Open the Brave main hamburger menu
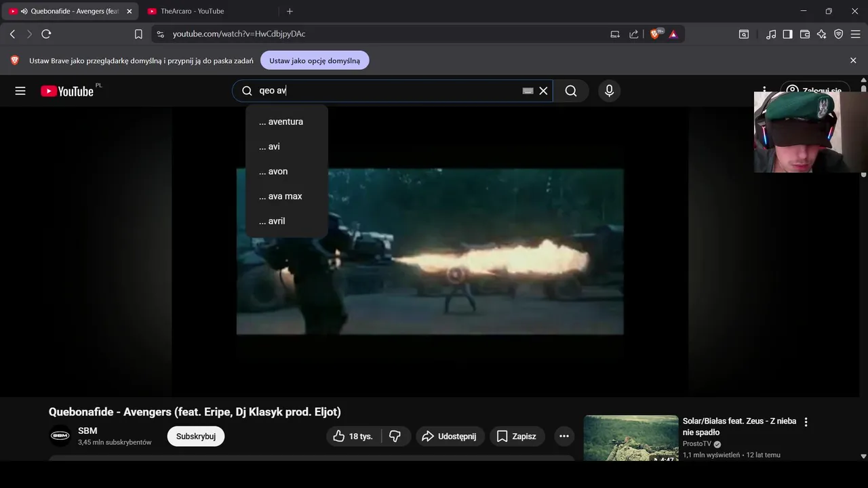This screenshot has width=868, height=488. (856, 34)
